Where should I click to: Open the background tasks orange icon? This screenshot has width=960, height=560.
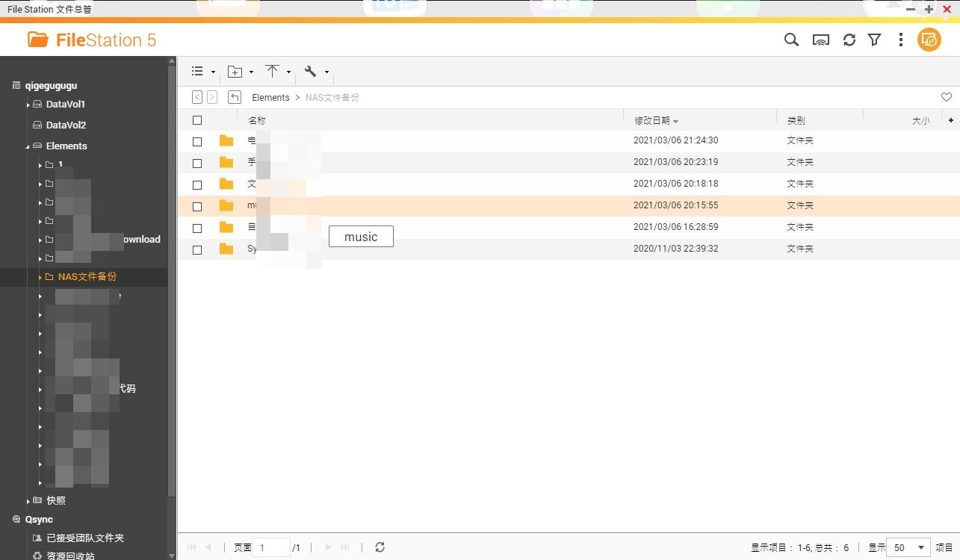click(929, 40)
